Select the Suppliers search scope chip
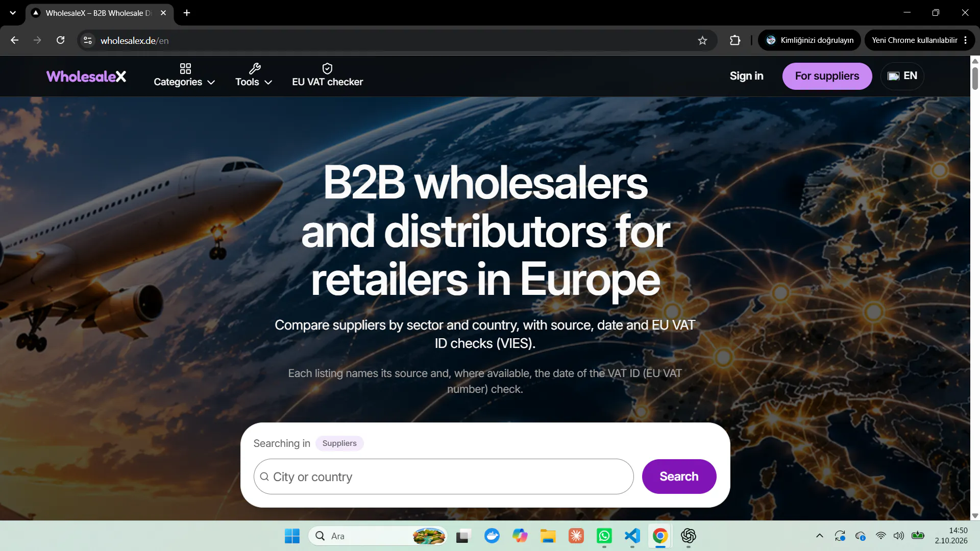980x551 pixels. tap(339, 443)
